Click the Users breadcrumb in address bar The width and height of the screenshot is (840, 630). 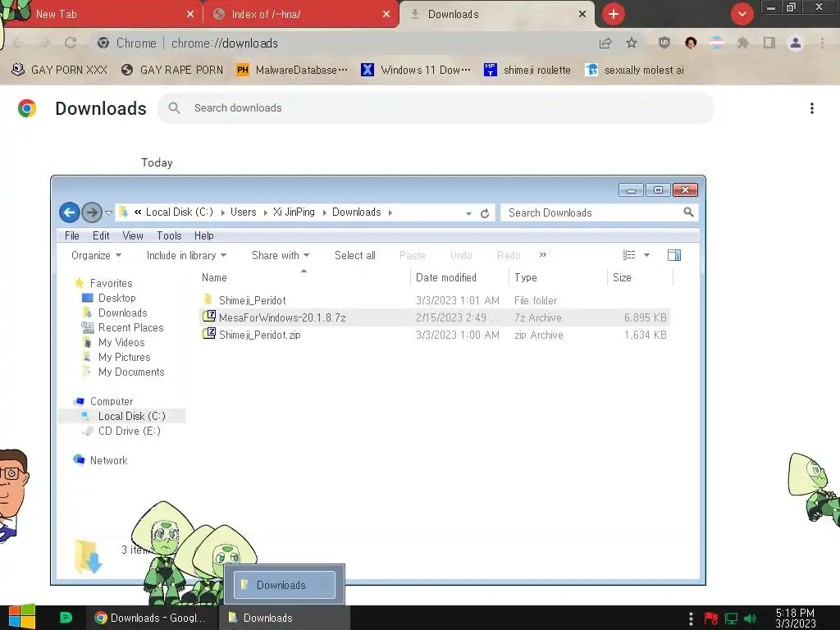click(x=243, y=212)
